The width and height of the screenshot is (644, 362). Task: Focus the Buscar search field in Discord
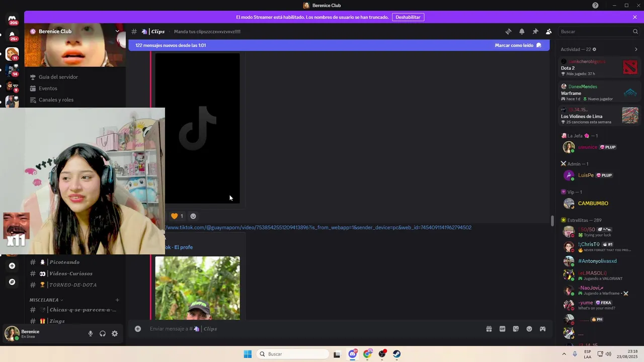click(599, 31)
